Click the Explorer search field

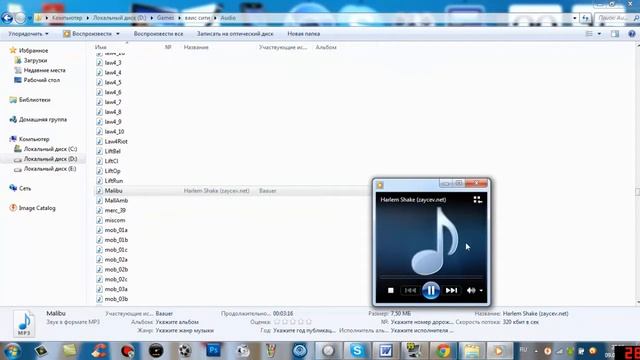coord(616,18)
